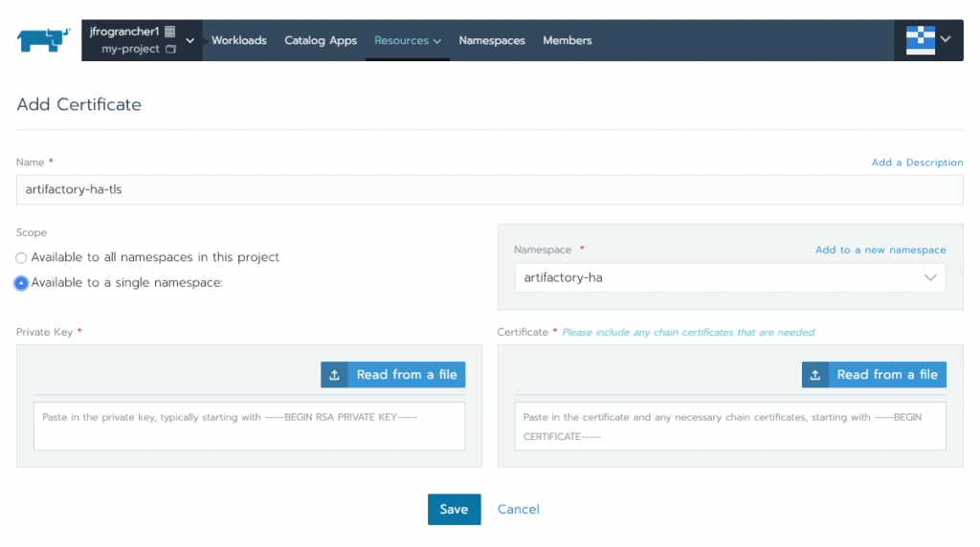The height and width of the screenshot is (547, 980).
Task: Open the Members page
Action: point(568,40)
